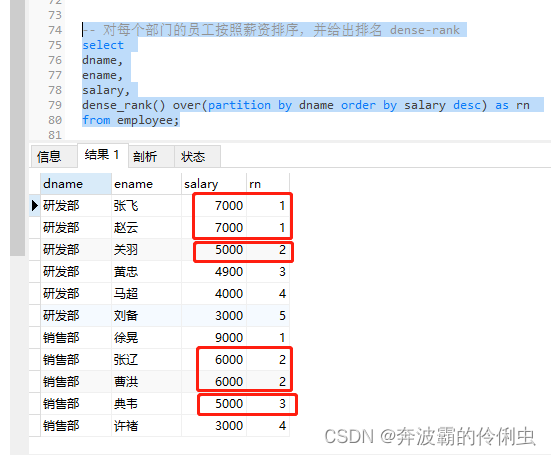Sort by the dname column header
This screenshot has width=551, height=455.
coord(76,184)
